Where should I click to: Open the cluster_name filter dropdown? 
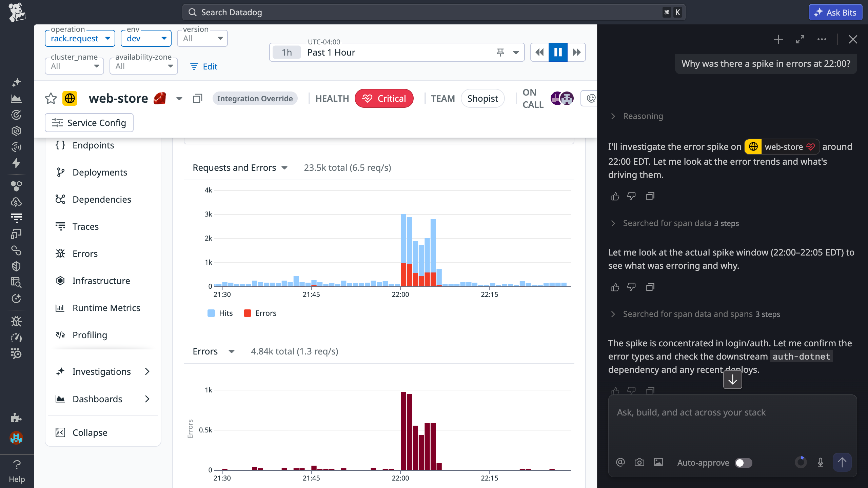tap(75, 66)
